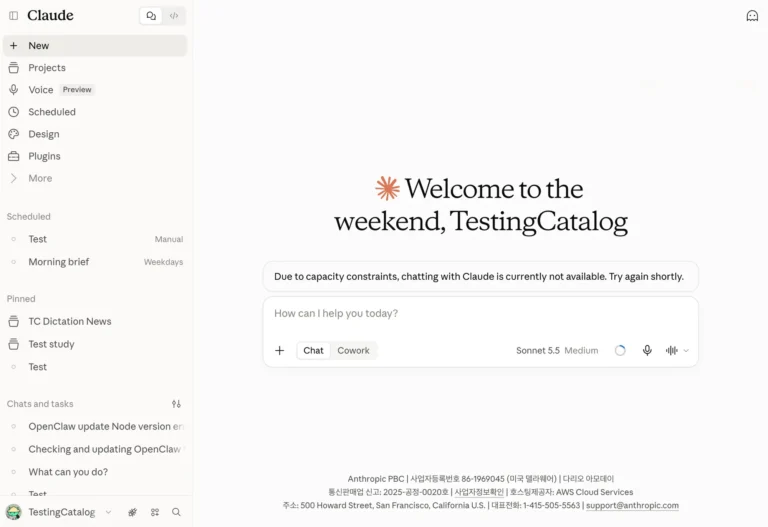Screen dimensions: 768x527
Task: Open the scheduled task Test marked Manual
Action: 95,239
